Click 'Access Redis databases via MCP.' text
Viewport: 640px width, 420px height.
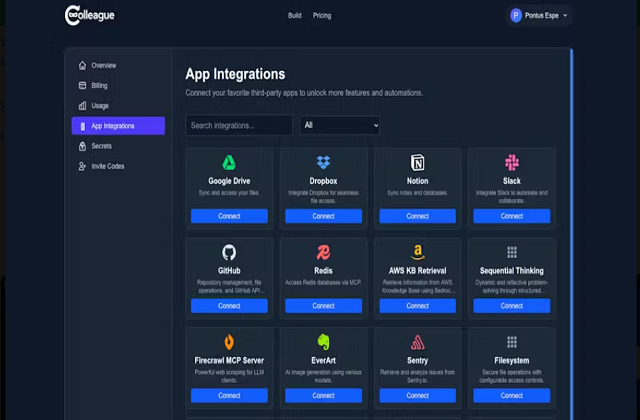tap(323, 282)
